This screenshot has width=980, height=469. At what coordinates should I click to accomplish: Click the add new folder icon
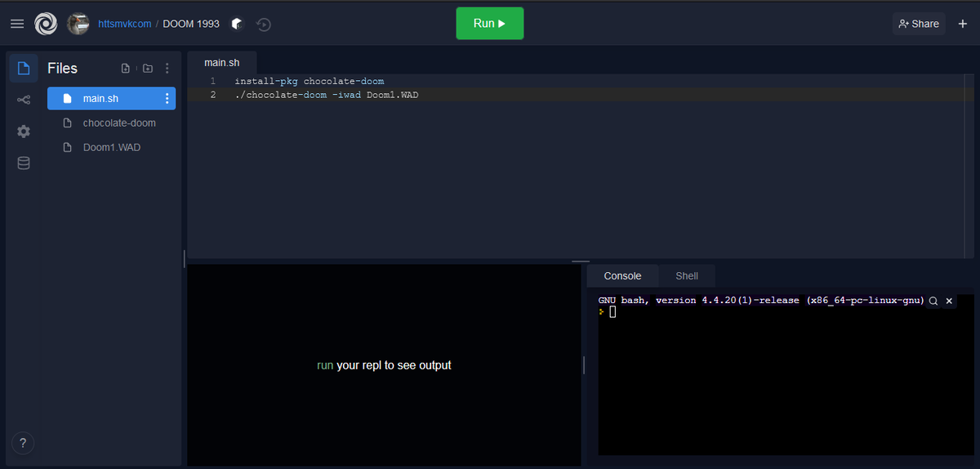click(x=148, y=69)
